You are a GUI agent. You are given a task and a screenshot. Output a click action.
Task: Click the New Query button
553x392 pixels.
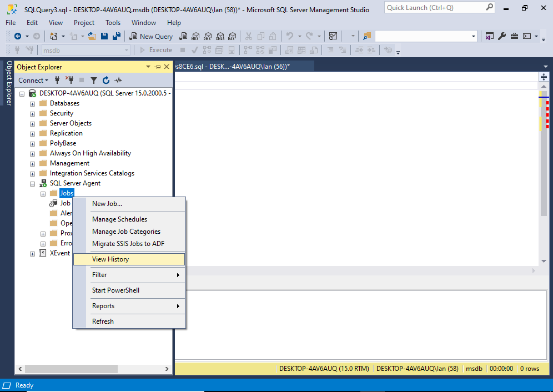(x=151, y=36)
